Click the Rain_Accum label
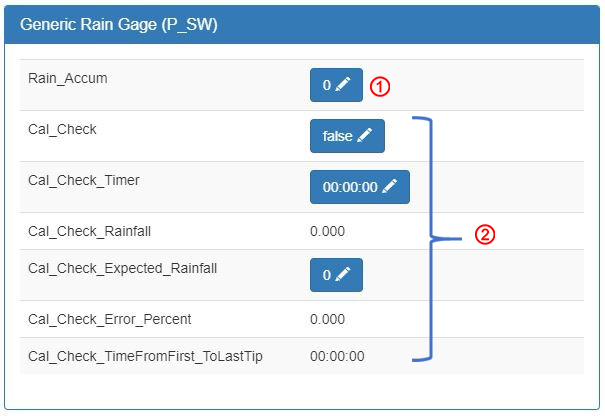 [68, 78]
